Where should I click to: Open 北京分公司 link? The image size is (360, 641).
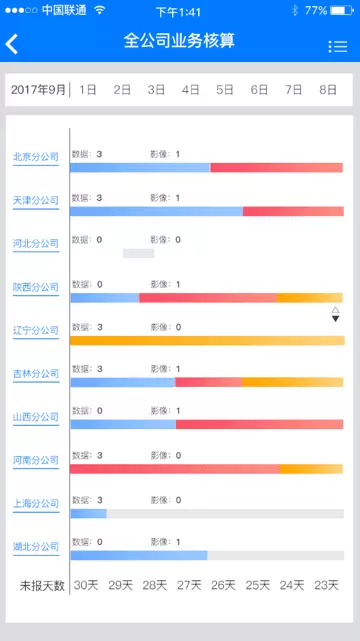[x=36, y=157]
